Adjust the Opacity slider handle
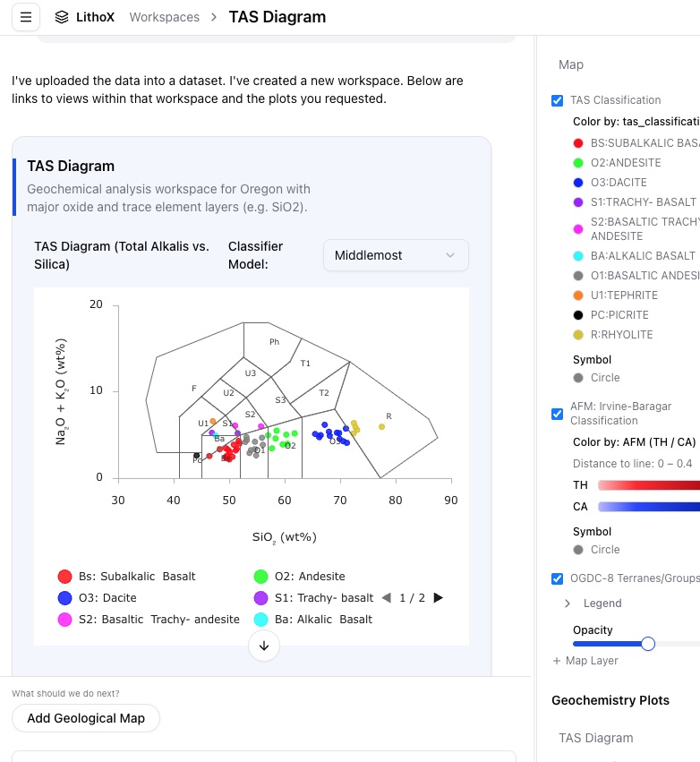 click(648, 644)
